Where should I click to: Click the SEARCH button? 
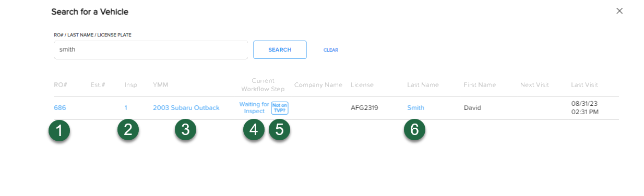pyautogui.click(x=280, y=50)
